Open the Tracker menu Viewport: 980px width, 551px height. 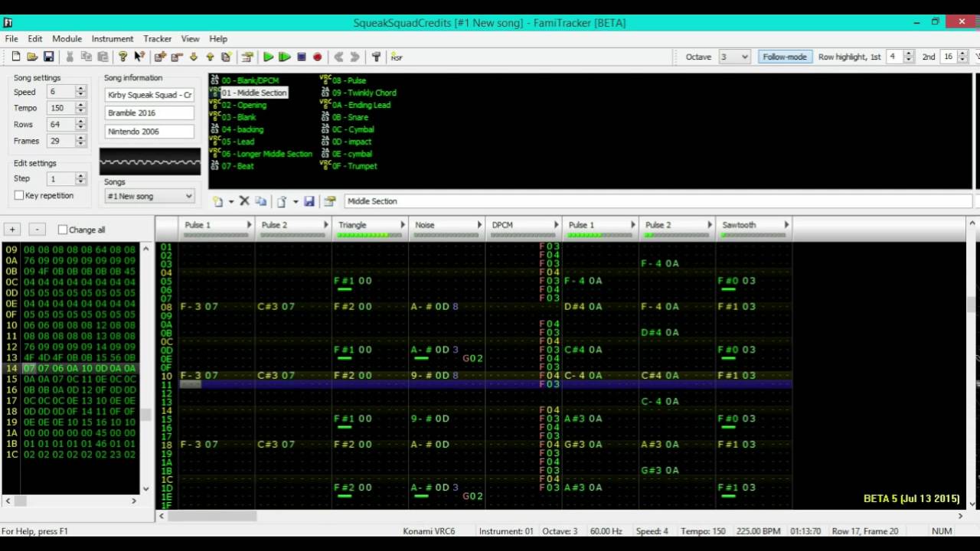point(158,39)
